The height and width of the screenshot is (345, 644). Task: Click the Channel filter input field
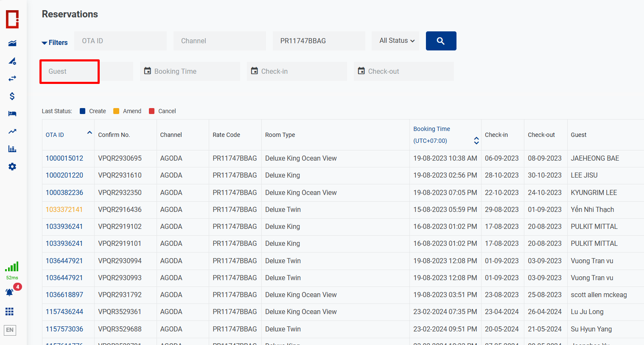click(x=219, y=41)
